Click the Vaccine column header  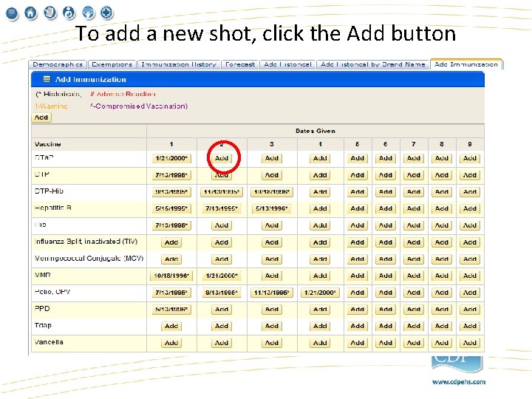(x=47, y=144)
